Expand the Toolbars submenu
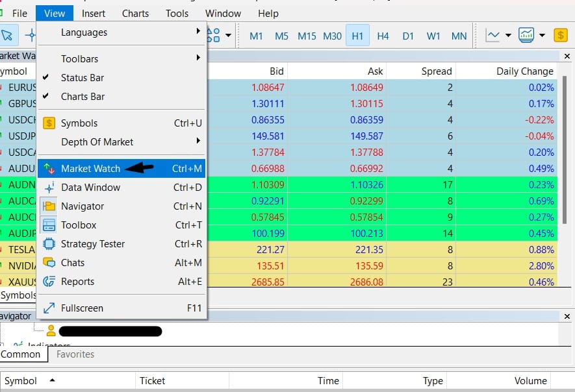 [x=121, y=58]
